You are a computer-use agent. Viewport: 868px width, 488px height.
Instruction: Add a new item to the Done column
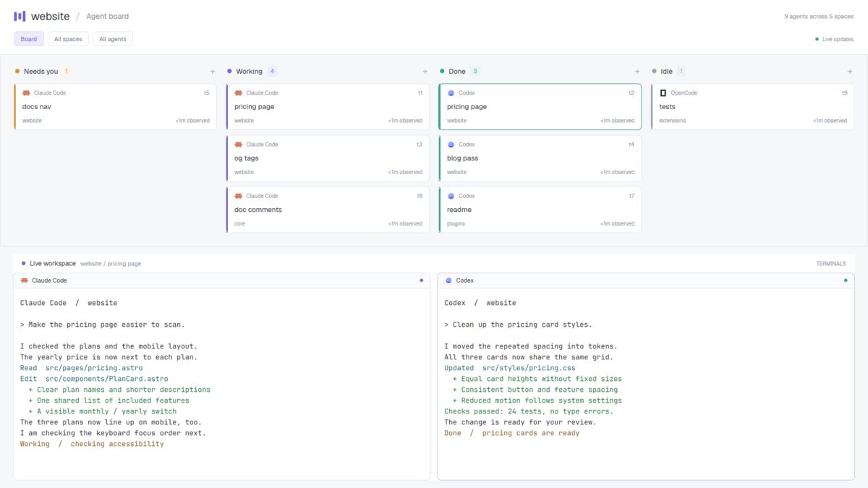pyautogui.click(x=637, y=72)
